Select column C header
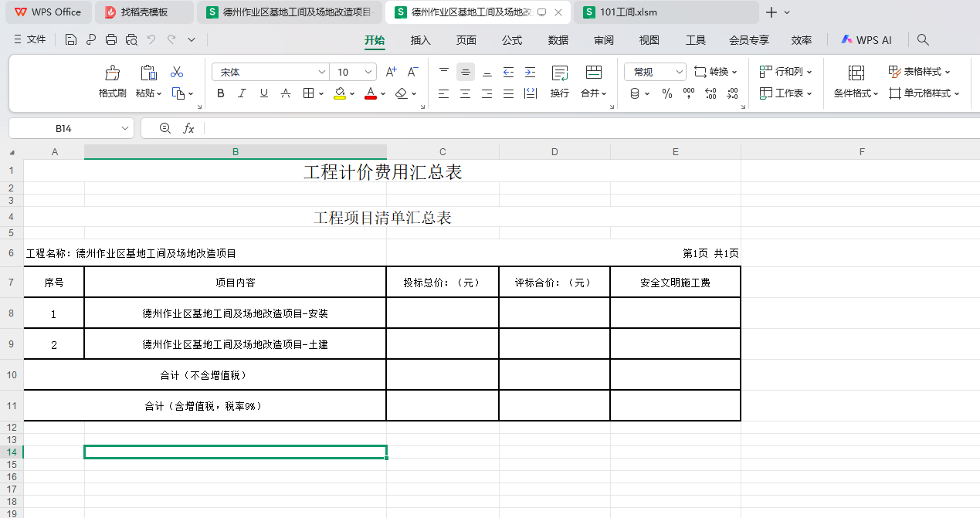 tap(443, 152)
